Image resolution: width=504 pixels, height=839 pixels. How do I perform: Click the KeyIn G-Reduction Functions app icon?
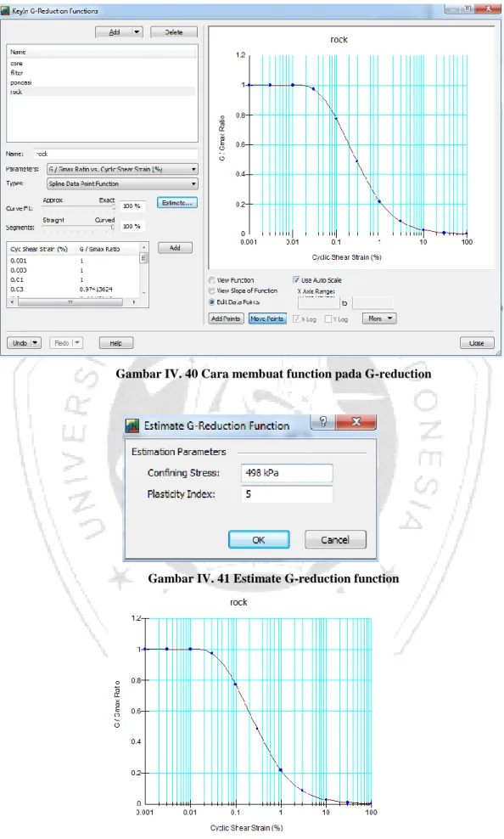[5, 11]
